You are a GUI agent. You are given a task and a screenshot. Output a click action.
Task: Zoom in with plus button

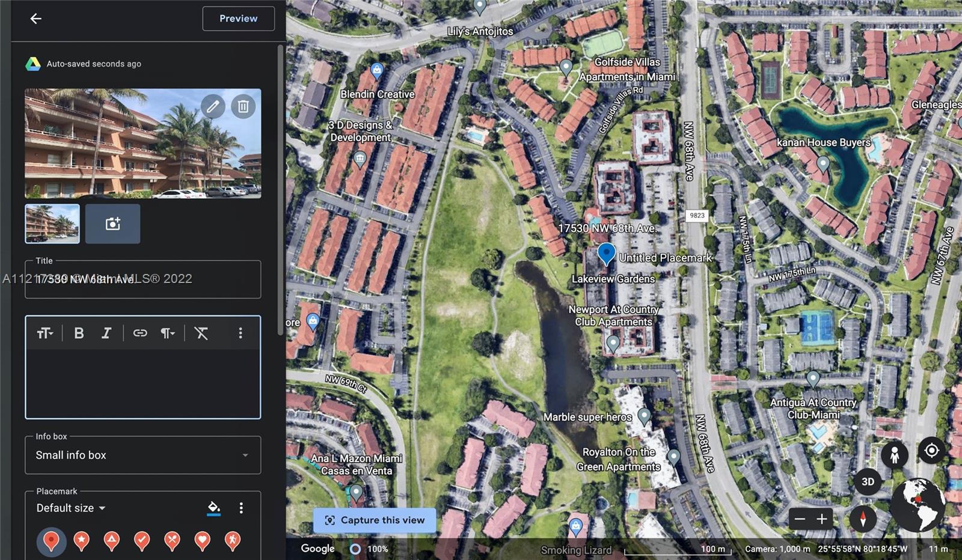tap(822, 519)
